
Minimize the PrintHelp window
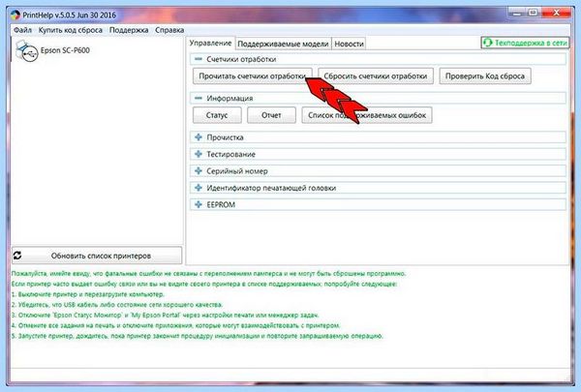point(517,14)
